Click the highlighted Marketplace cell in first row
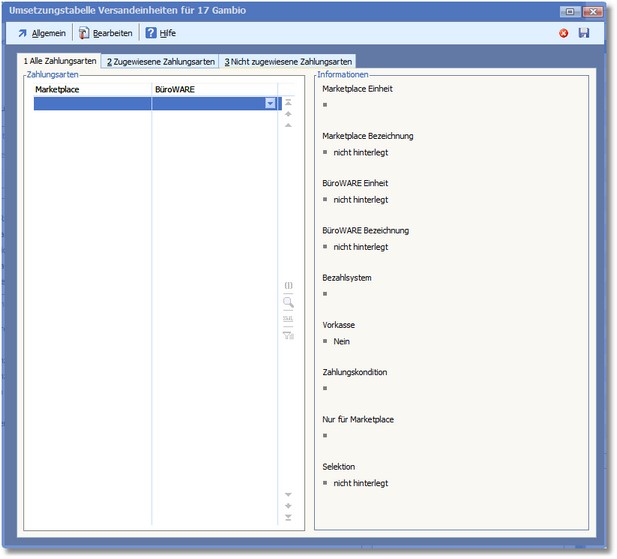 click(x=92, y=103)
